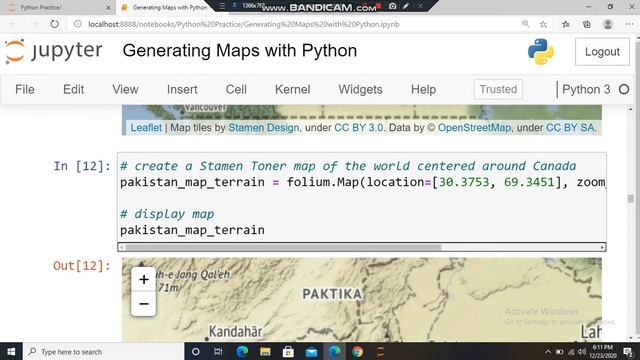Screen dimensions: 640x360
Task: Open the CC BY 3.0 link
Action: [x=359, y=128]
